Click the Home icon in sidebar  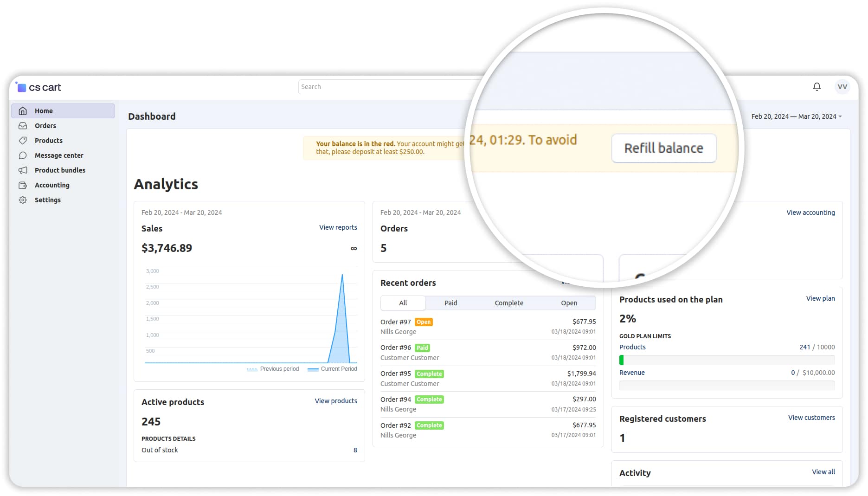[x=23, y=111]
